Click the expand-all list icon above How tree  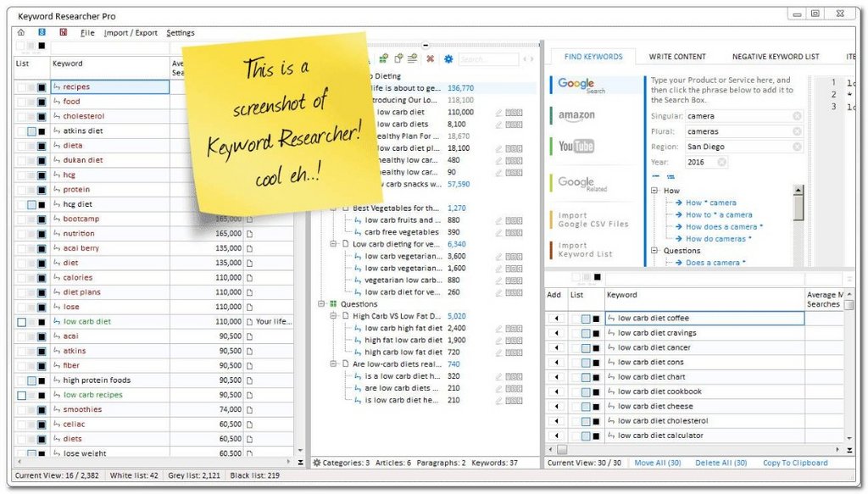point(670,177)
